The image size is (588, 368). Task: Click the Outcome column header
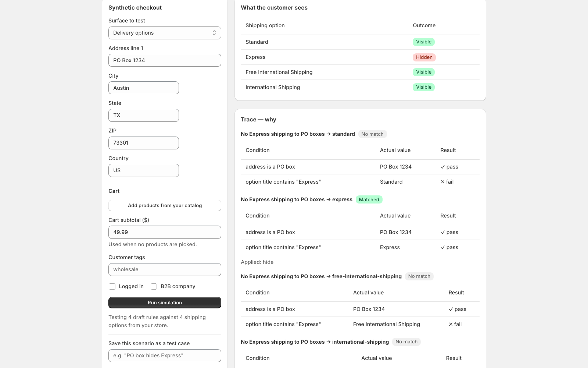[424, 25]
